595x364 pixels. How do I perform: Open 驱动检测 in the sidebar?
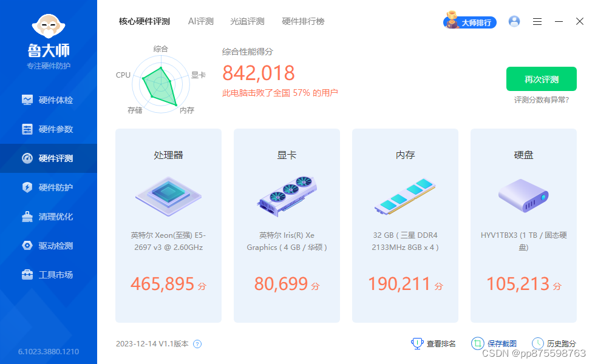[49, 246]
